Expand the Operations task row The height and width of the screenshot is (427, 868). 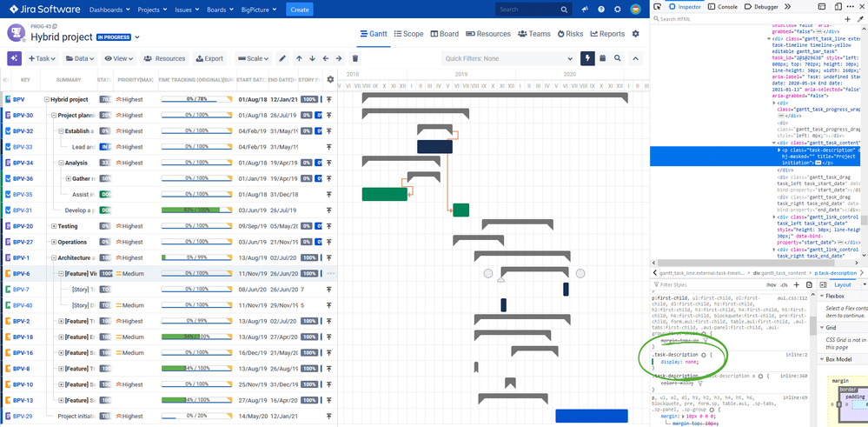tap(54, 242)
